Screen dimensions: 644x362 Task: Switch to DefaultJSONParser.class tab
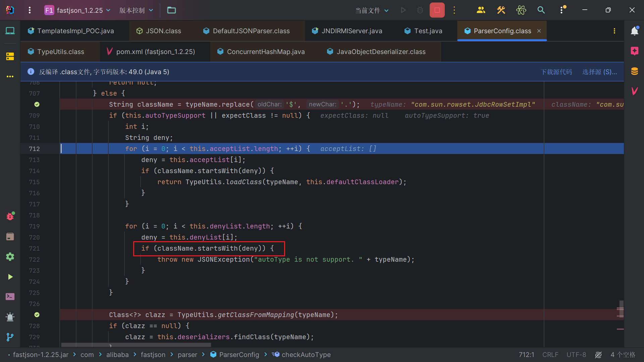[247, 31]
